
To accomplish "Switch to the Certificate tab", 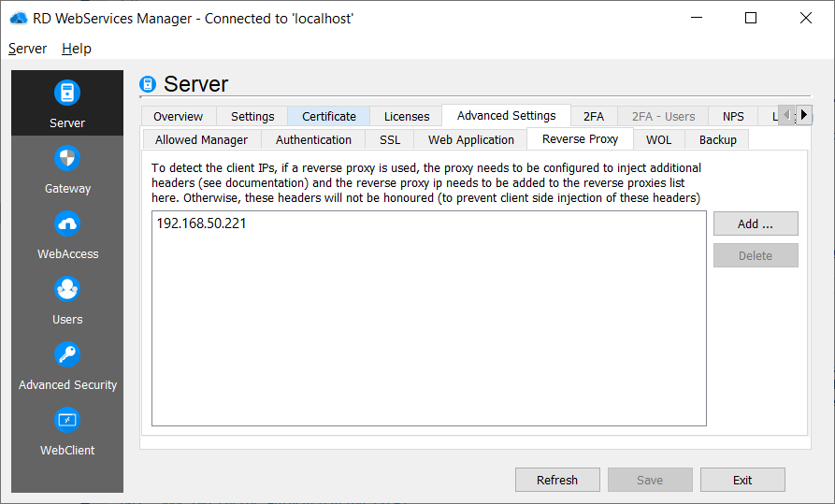I will pos(329,116).
